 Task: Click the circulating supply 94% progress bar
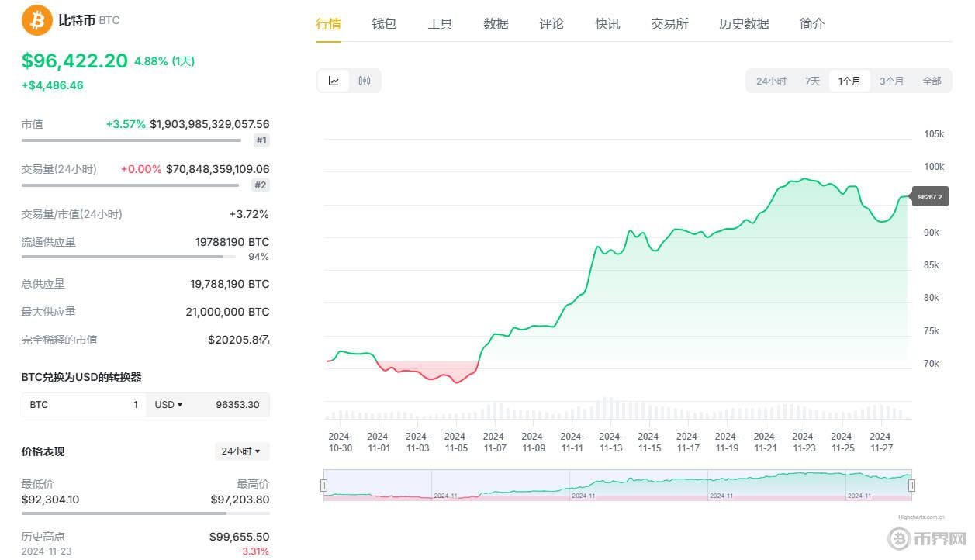point(130,256)
